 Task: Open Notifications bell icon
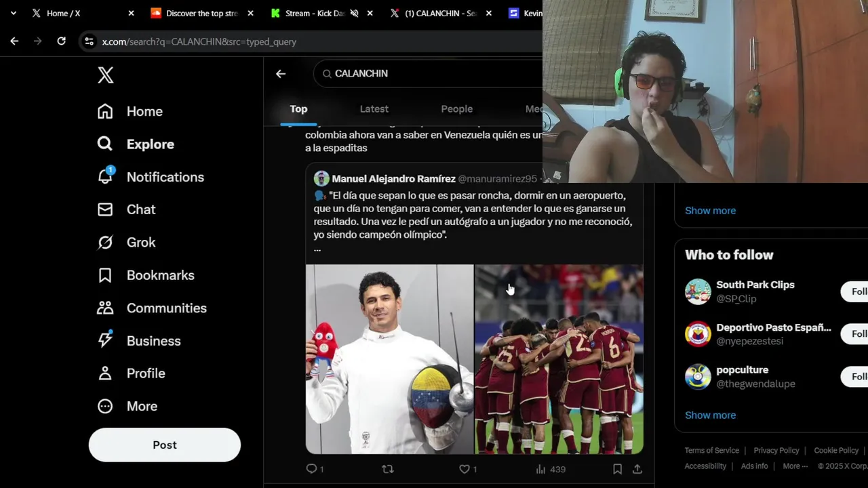pyautogui.click(x=105, y=176)
